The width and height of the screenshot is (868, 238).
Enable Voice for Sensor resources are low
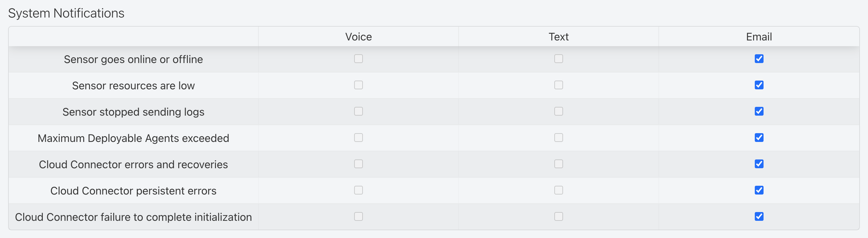(x=359, y=85)
